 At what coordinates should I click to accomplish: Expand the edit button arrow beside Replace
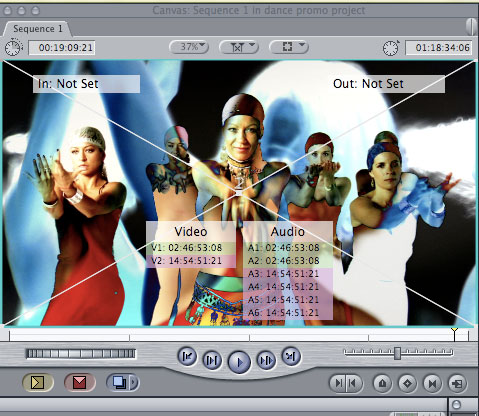[134, 383]
